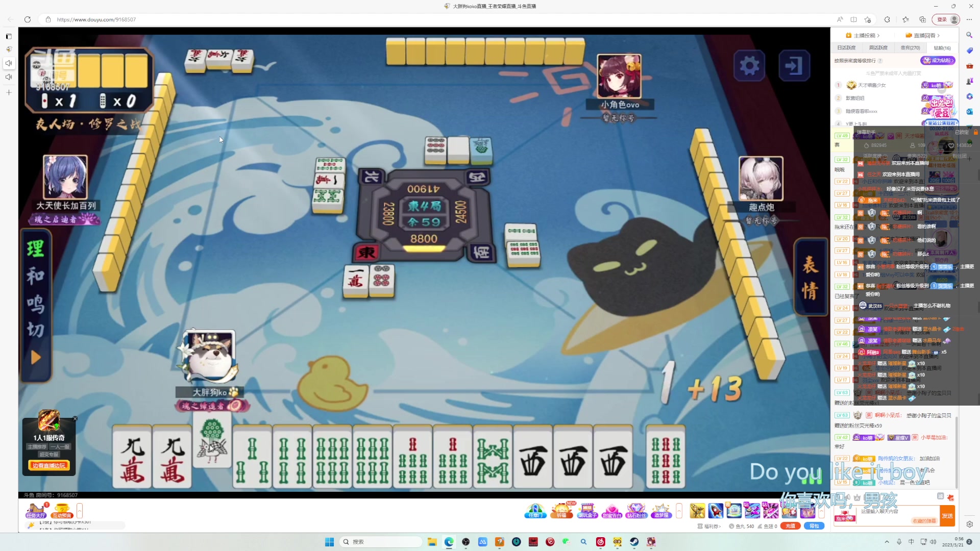Open the 祈福 activity icon
The height and width of the screenshot is (551, 980).
pyautogui.click(x=561, y=510)
